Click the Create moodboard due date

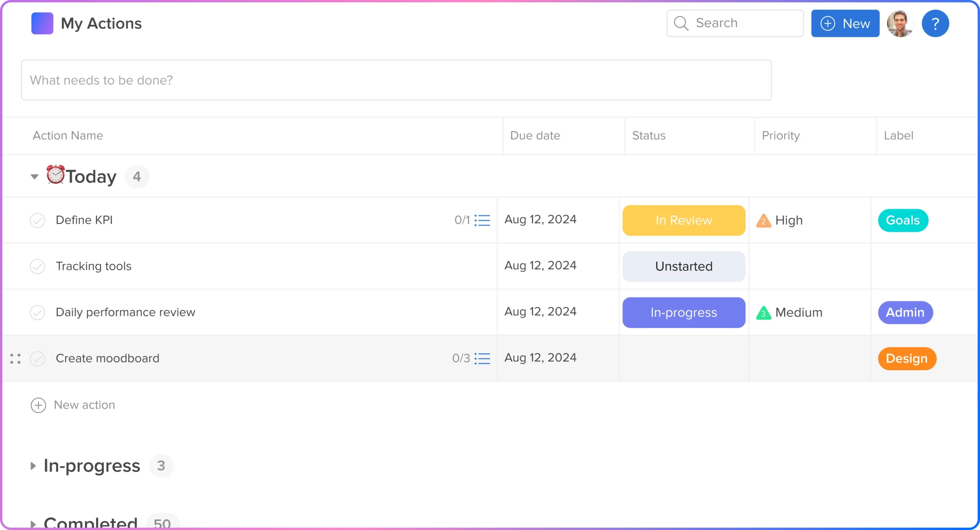(540, 358)
